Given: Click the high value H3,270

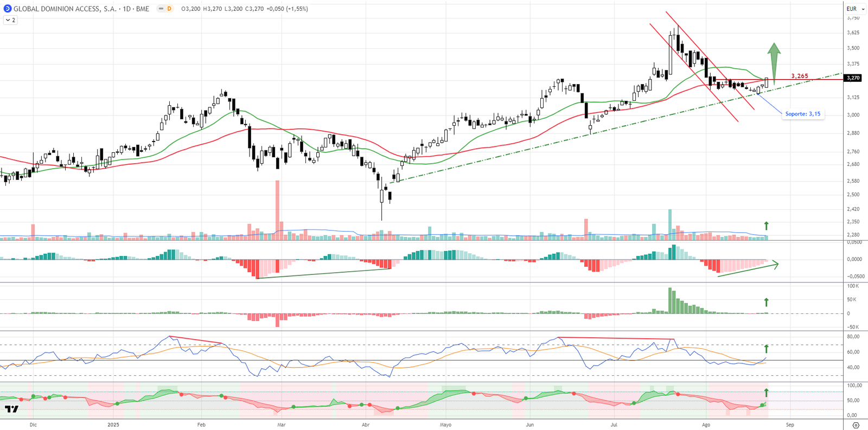Looking at the screenshot, I should point(212,9).
